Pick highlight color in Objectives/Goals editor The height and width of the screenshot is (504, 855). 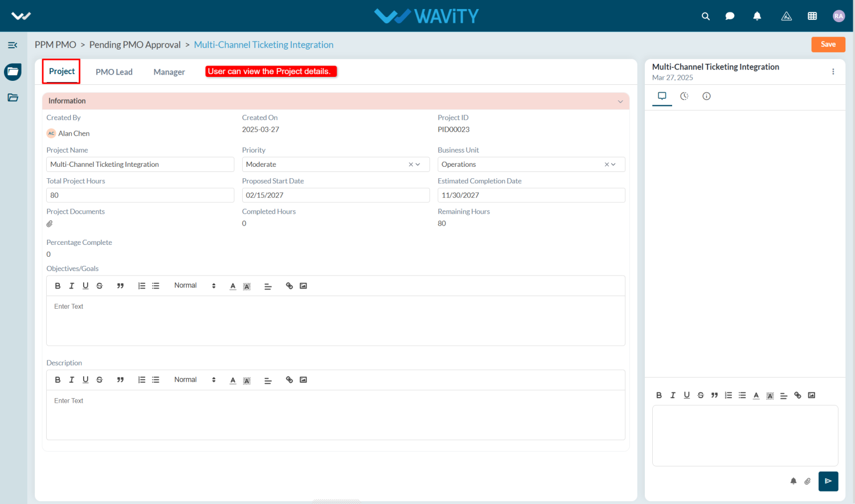pyautogui.click(x=247, y=286)
